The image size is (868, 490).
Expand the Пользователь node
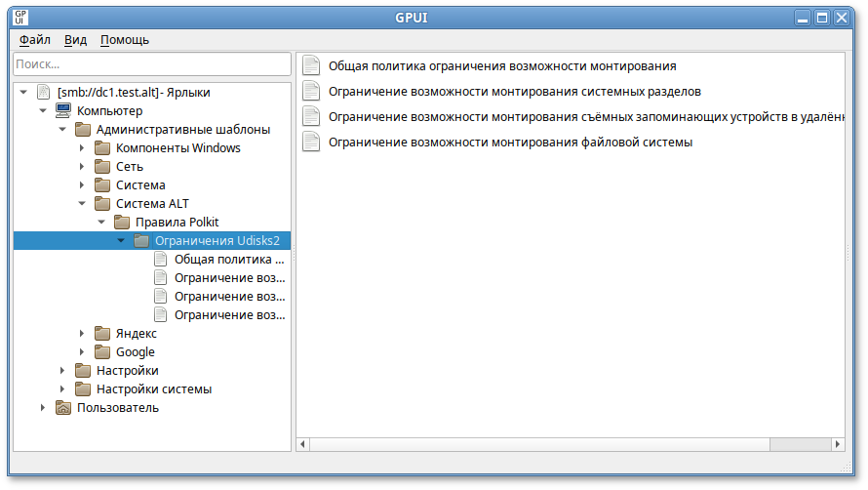click(43, 408)
